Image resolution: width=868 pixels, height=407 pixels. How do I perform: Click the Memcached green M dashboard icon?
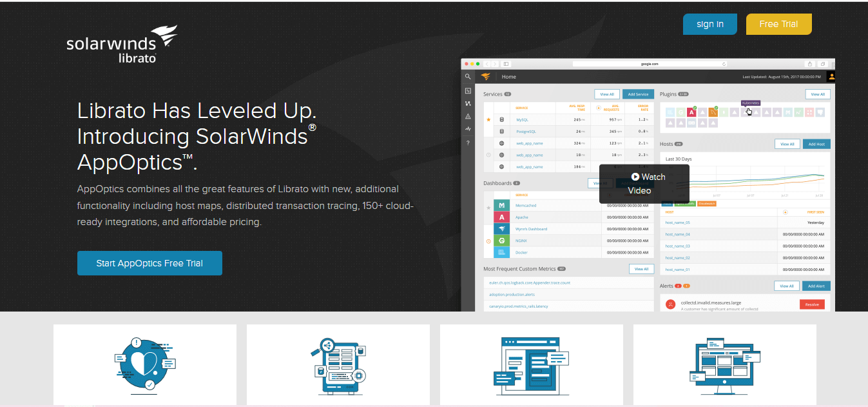(501, 205)
